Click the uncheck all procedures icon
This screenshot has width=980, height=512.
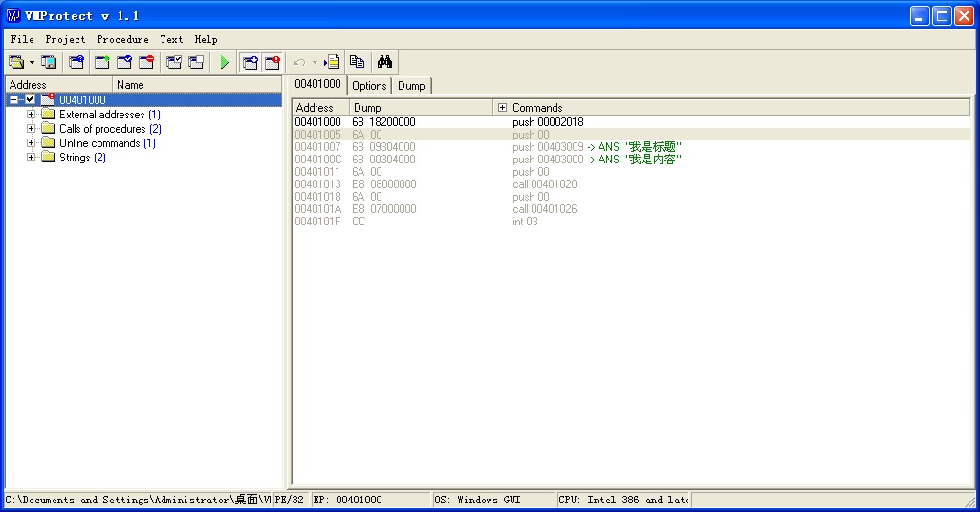pyautogui.click(x=196, y=62)
